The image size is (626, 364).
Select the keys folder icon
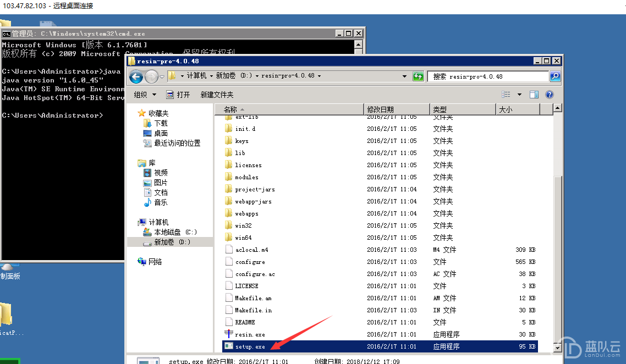click(x=229, y=141)
